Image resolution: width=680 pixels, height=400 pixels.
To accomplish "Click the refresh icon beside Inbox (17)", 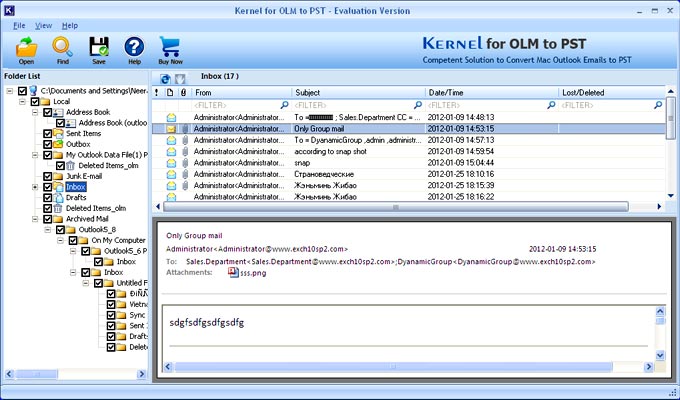I will point(165,79).
